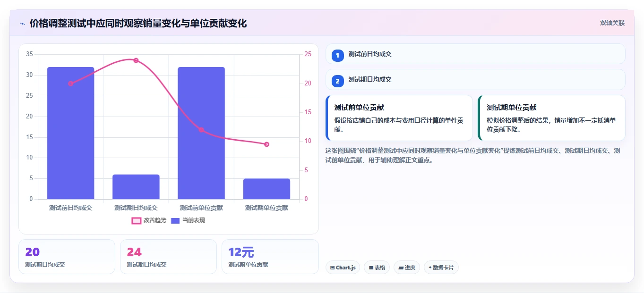Click the blue number 1 badge
Screen dimensions: 644x293
[337, 56]
